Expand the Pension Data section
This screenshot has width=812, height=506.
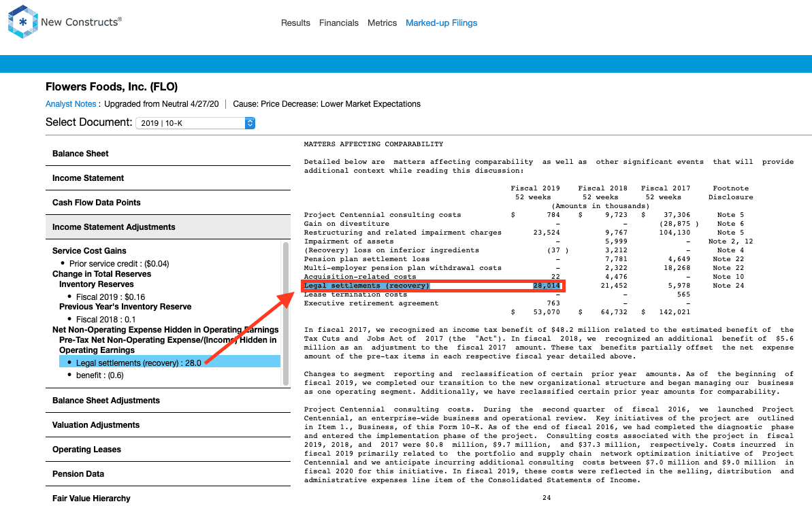tap(168, 474)
